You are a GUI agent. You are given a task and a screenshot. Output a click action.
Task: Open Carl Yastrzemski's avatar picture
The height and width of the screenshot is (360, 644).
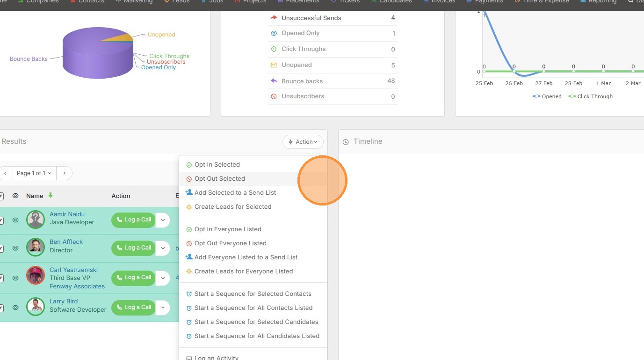pyautogui.click(x=36, y=275)
